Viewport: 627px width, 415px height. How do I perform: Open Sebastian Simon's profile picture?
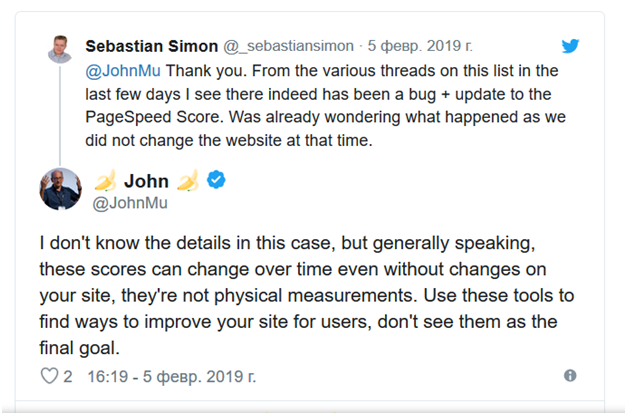click(x=58, y=51)
